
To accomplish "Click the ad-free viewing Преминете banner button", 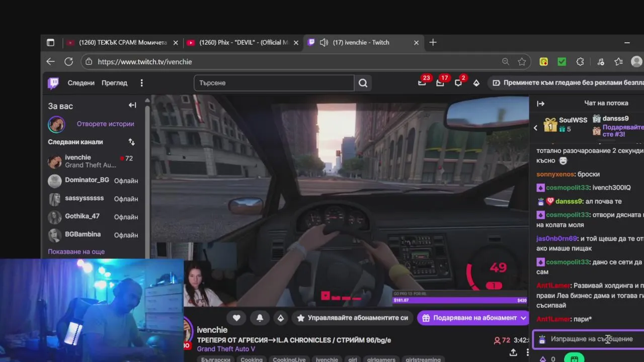I will 566,83.
